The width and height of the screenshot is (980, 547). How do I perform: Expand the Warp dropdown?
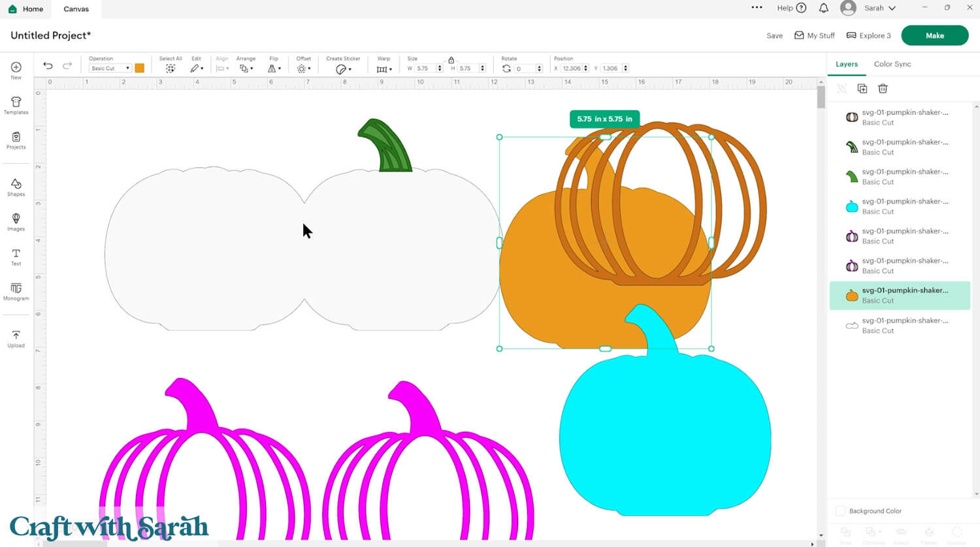coord(384,69)
